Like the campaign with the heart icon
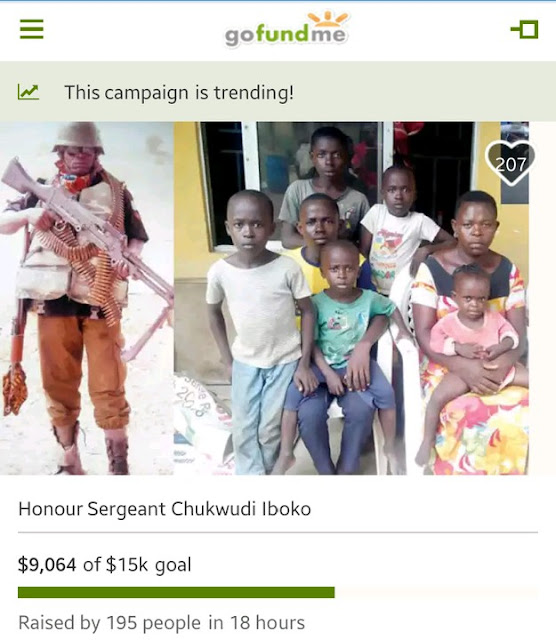 click(510, 163)
